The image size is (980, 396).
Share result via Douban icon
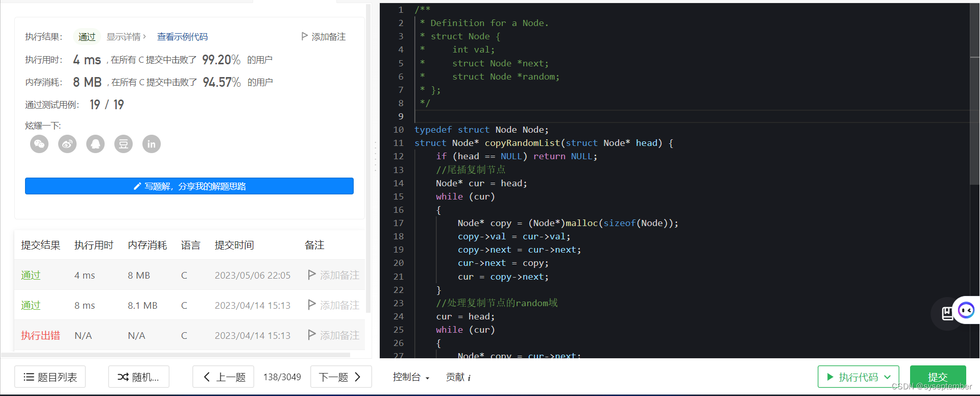(124, 144)
